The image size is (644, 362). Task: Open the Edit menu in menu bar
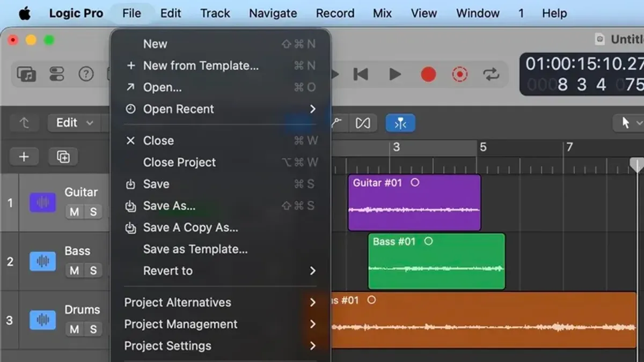[x=171, y=13]
